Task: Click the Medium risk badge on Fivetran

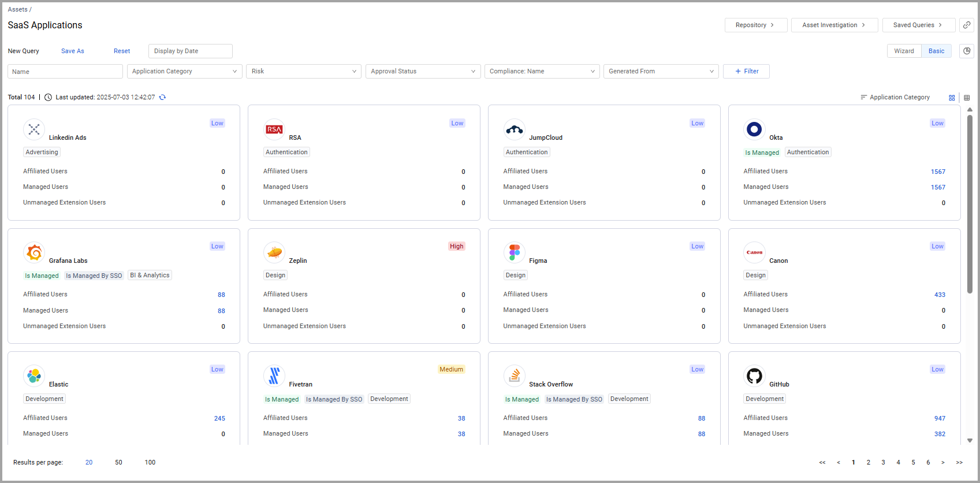Action: 451,369
